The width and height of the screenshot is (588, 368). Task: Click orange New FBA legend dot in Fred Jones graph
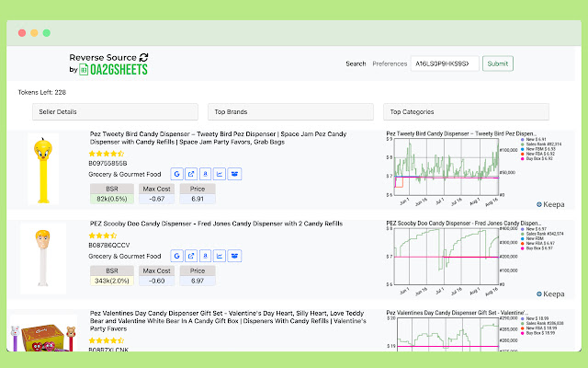523,243
